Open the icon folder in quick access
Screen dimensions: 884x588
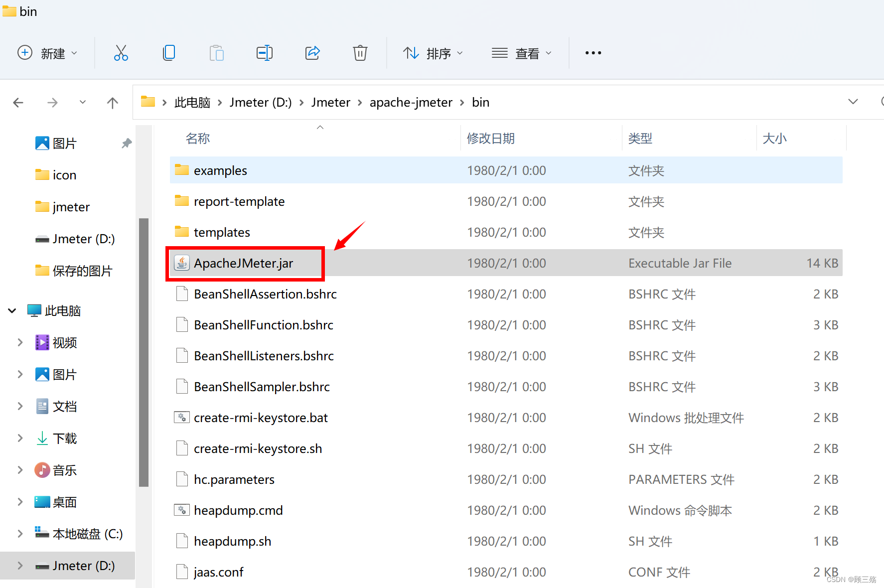pos(56,175)
